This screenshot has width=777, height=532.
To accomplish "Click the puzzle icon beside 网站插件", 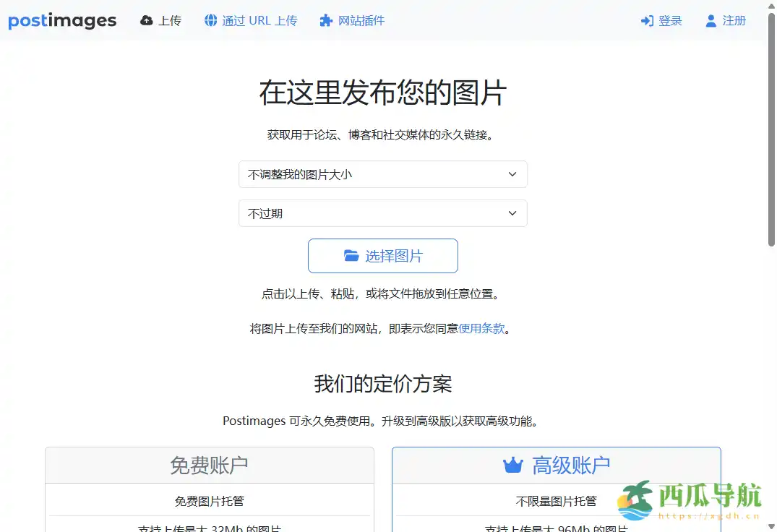I will point(325,20).
